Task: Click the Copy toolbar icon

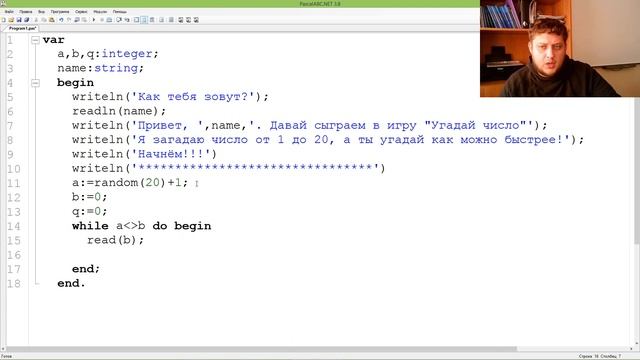Action: coord(44,20)
